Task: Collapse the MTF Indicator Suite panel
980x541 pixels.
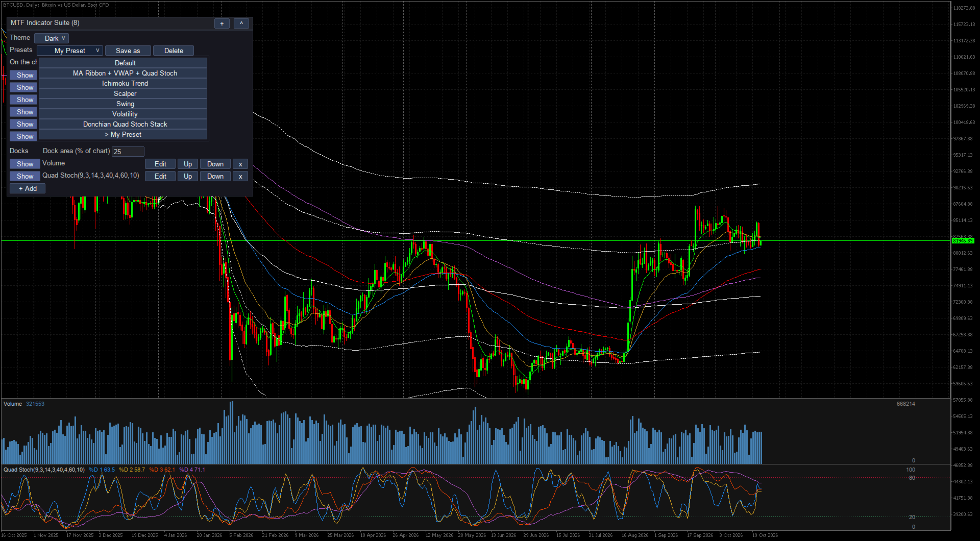Action: pyautogui.click(x=241, y=23)
